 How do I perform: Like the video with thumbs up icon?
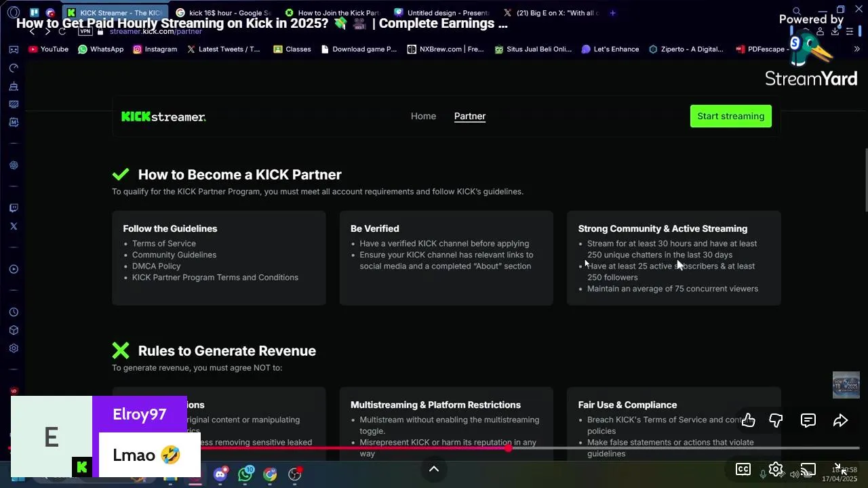[748, 420]
